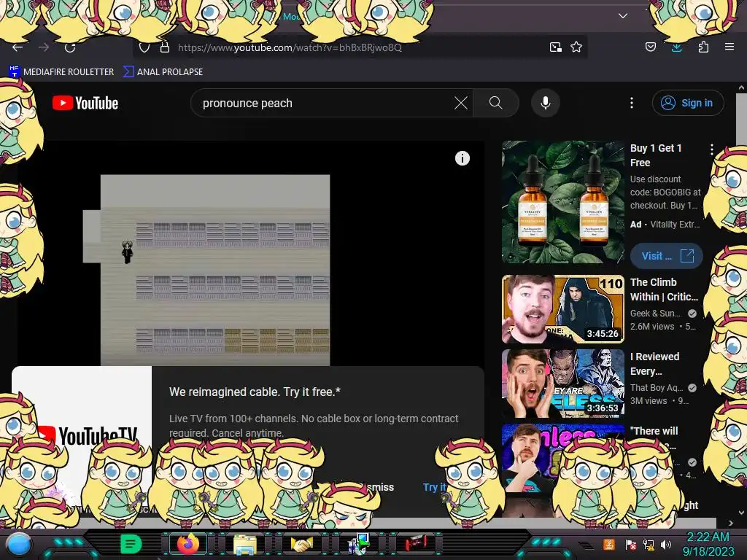Click the orange tray icon
This screenshot has height=560, width=747.
608,544
